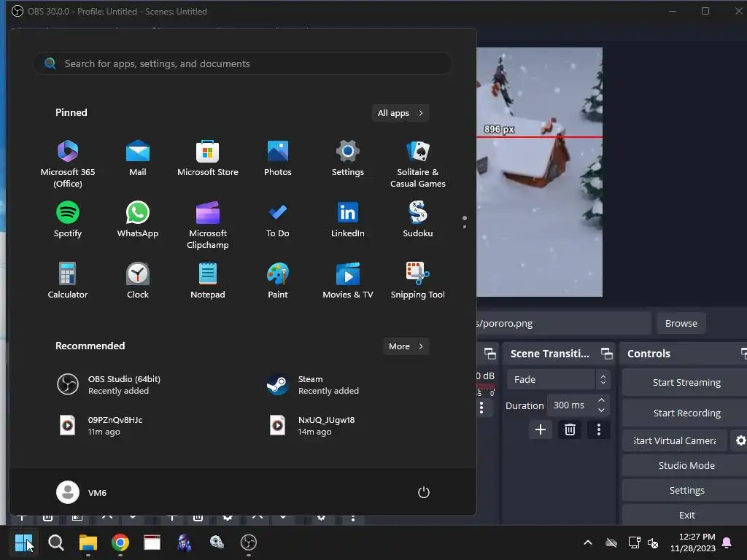Screen dimensions: 747x560
Task: Open transition properties three-dot menu
Action: click(x=599, y=429)
